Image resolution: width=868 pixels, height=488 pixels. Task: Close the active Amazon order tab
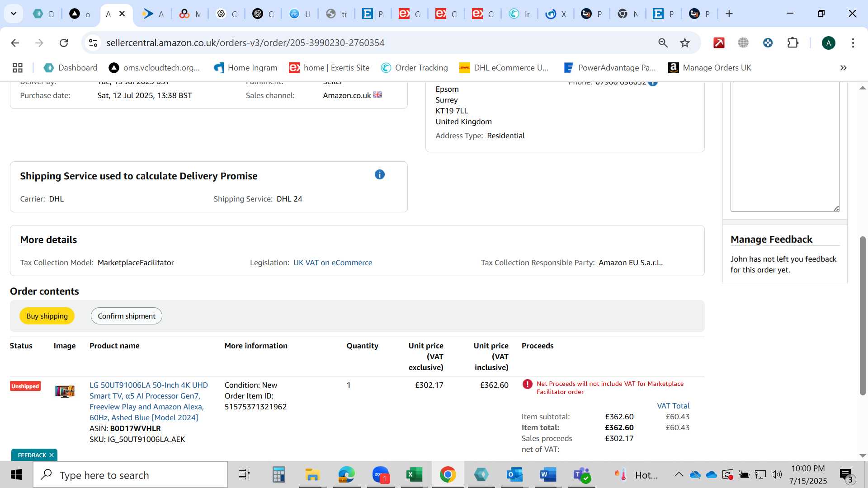(x=122, y=14)
